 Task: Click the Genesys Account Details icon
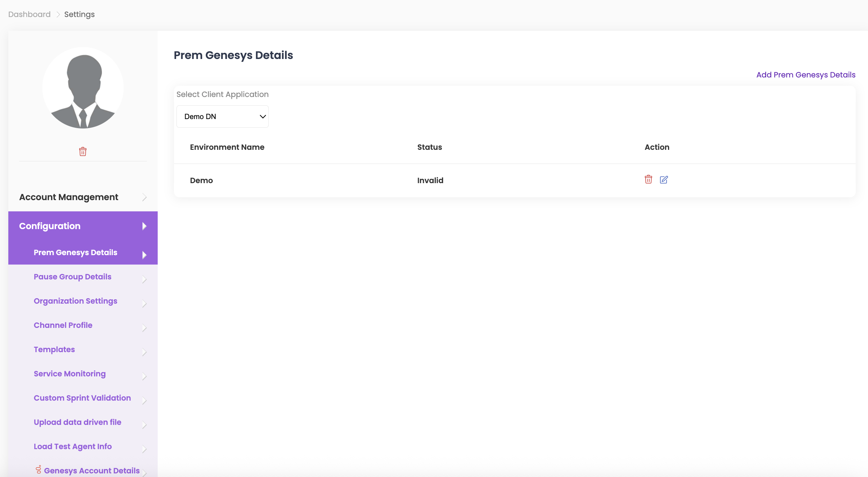click(38, 470)
